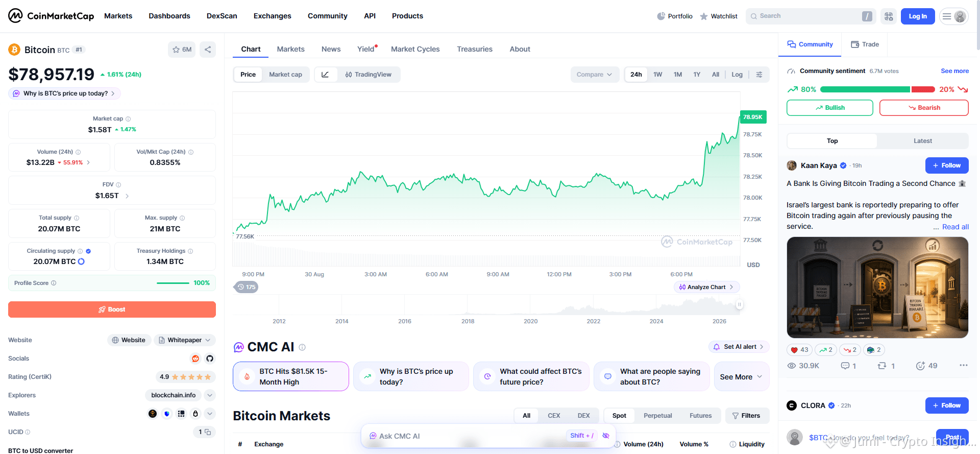
Task: Hide the Ask CMC AI bar
Action: tap(606, 436)
